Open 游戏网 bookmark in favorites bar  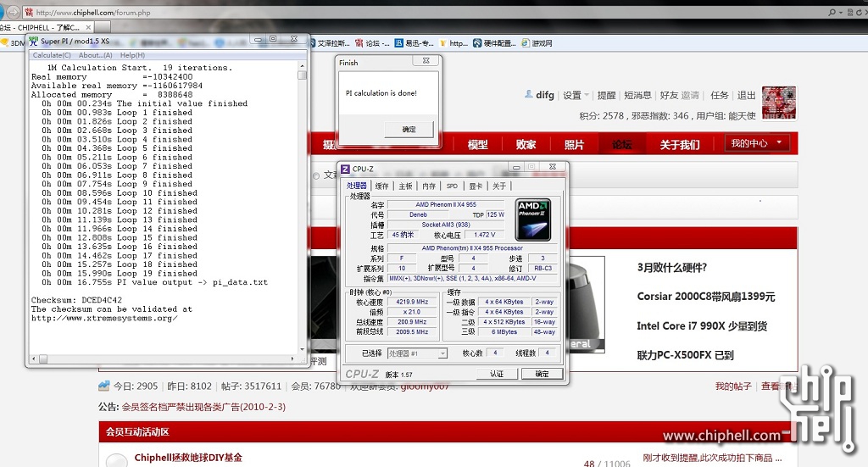pyautogui.click(x=537, y=42)
